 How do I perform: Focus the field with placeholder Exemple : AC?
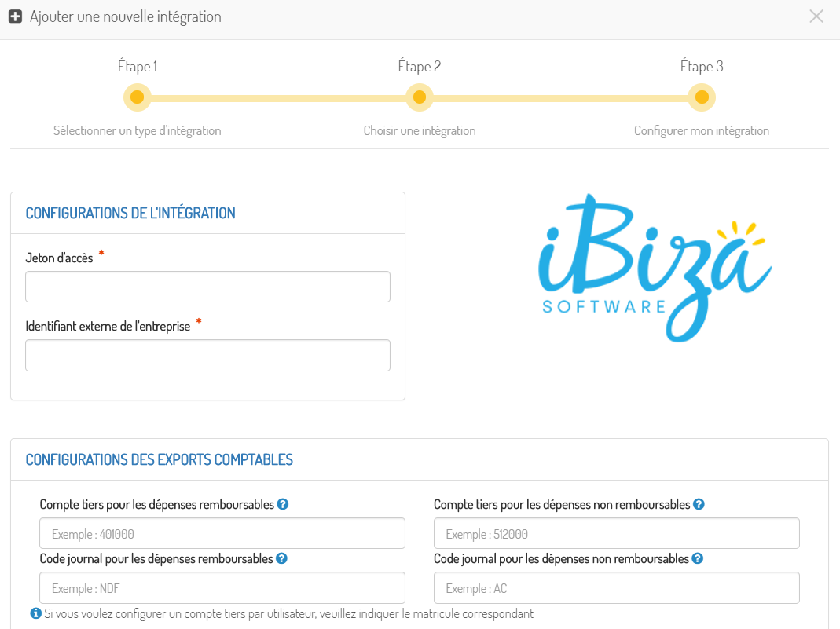617,588
